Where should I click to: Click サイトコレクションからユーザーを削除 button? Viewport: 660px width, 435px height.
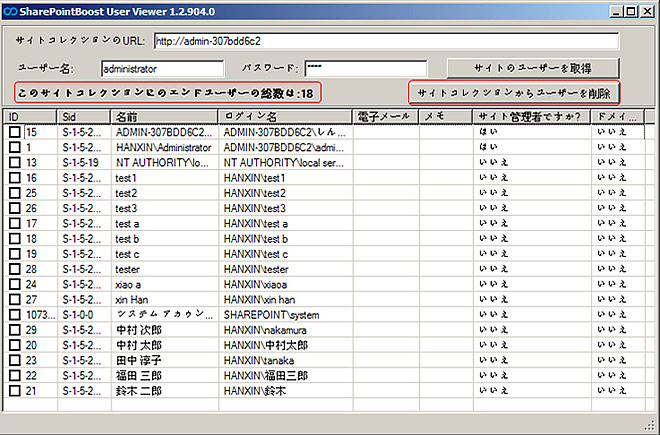point(514,93)
